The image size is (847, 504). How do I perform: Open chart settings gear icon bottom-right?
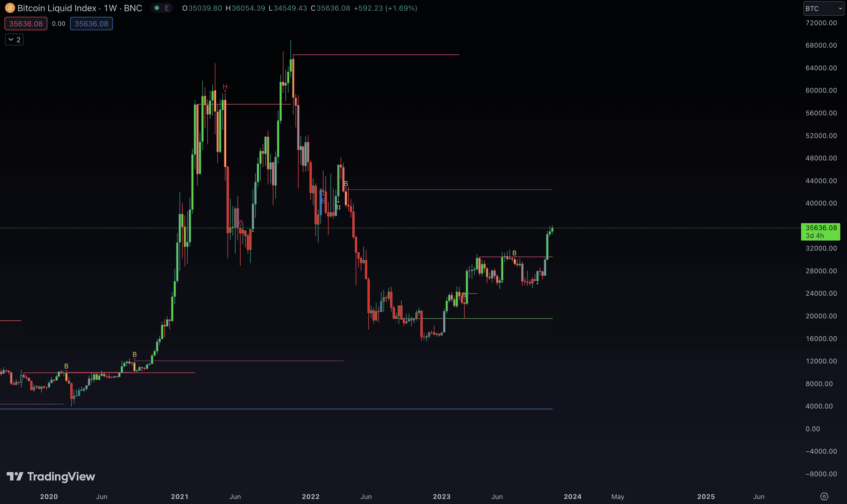824,496
